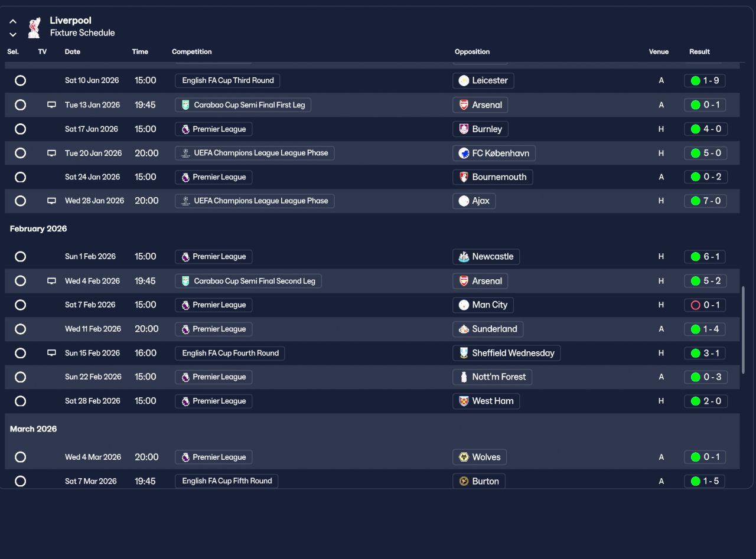This screenshot has height=559, width=756.
Task: Click the Nott'm Forest club crest icon
Action: (x=464, y=377)
